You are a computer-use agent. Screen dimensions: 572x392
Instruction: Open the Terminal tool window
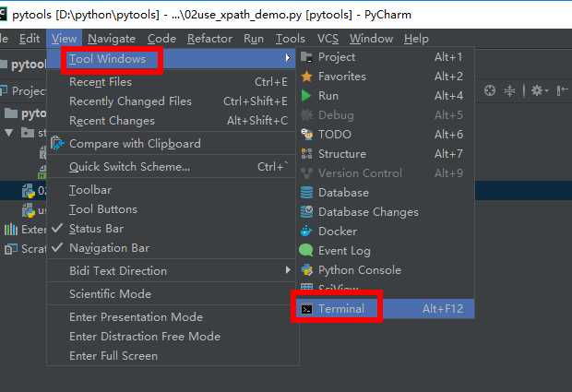[x=386, y=309]
